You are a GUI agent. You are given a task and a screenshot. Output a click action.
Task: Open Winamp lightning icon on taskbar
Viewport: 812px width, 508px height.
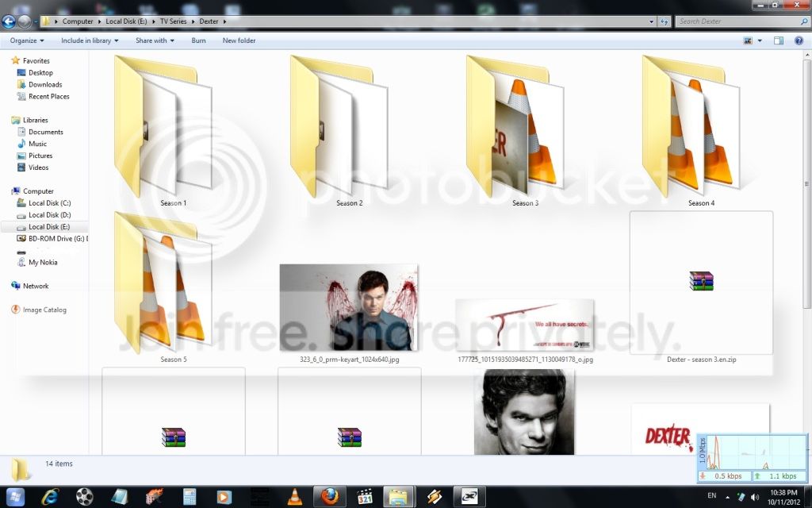(x=434, y=497)
